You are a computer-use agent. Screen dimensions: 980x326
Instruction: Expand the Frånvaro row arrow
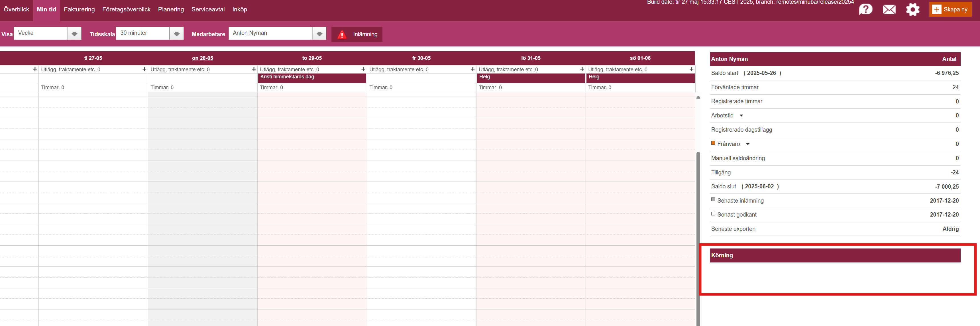click(x=747, y=144)
